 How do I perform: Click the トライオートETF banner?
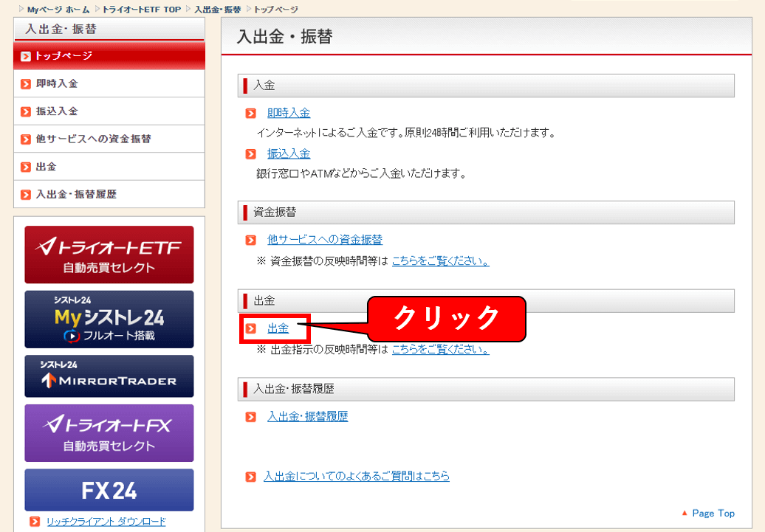tap(109, 255)
